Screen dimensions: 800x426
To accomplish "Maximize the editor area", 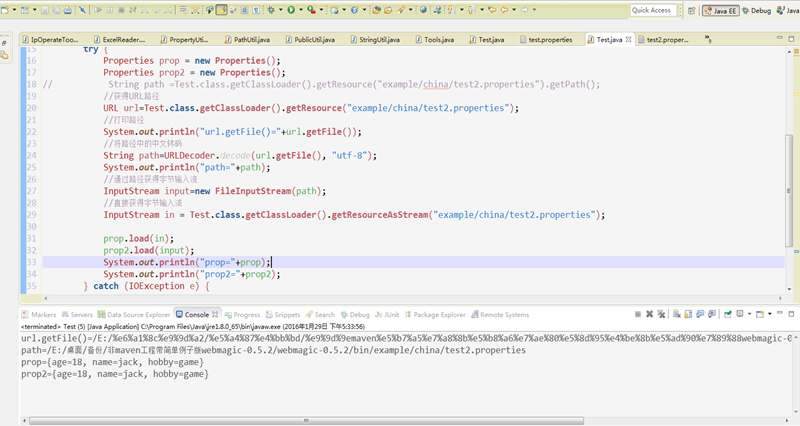I will 791,39.
